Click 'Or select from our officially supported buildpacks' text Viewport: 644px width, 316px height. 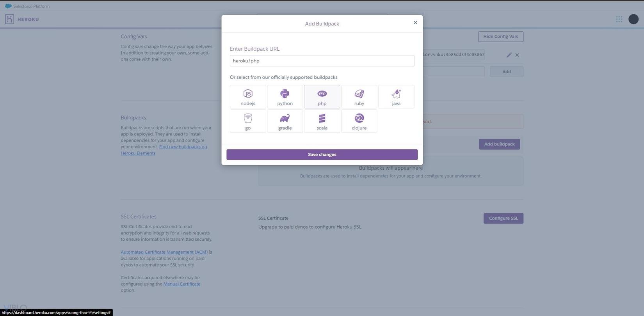pyautogui.click(x=284, y=77)
